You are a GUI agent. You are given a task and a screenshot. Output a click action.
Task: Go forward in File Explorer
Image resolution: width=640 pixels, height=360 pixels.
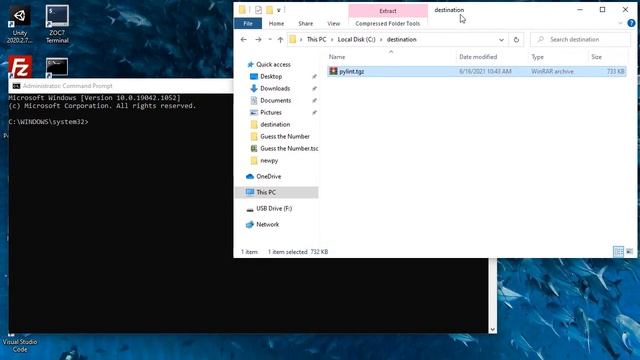[258, 40]
